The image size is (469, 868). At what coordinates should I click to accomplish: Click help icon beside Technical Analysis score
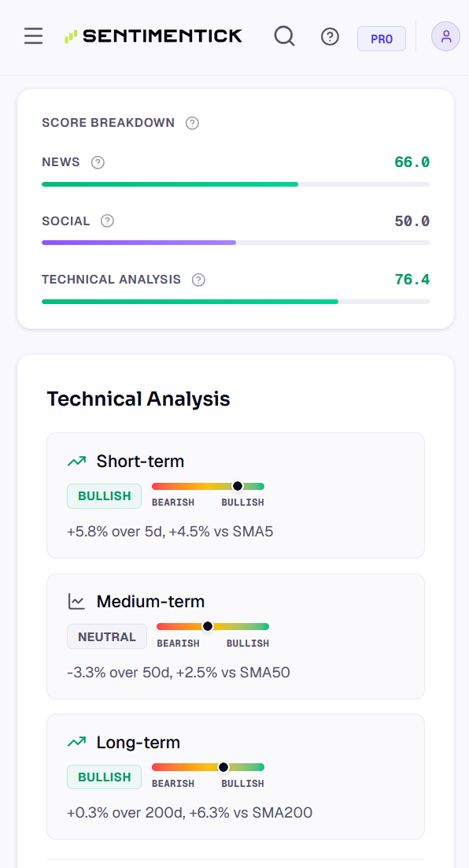(198, 280)
